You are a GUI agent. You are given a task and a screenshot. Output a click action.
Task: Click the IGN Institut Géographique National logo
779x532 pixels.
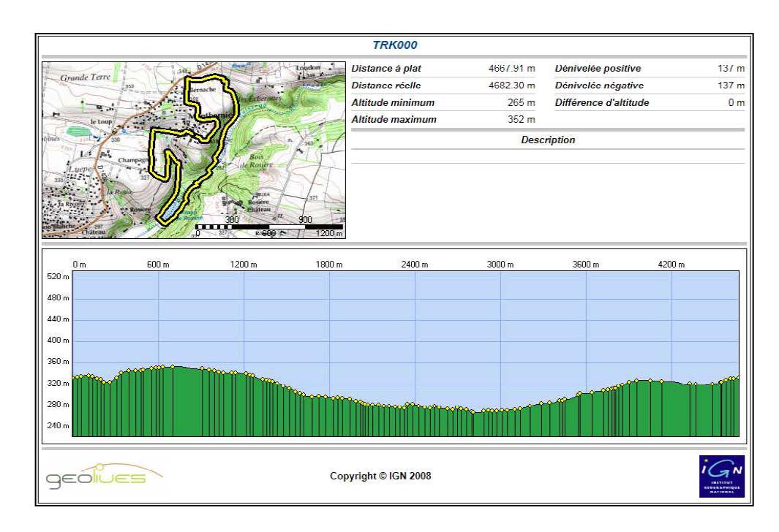tap(722, 476)
